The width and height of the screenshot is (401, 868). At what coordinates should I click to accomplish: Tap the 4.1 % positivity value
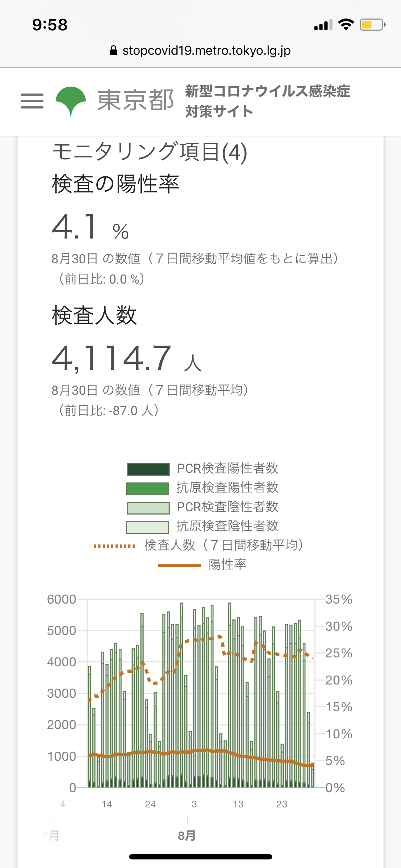coord(91,227)
